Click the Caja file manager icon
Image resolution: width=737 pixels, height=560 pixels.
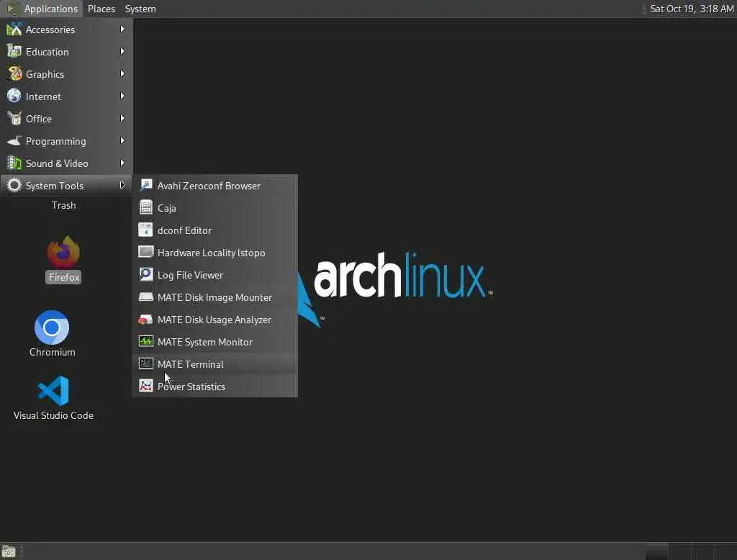point(145,207)
